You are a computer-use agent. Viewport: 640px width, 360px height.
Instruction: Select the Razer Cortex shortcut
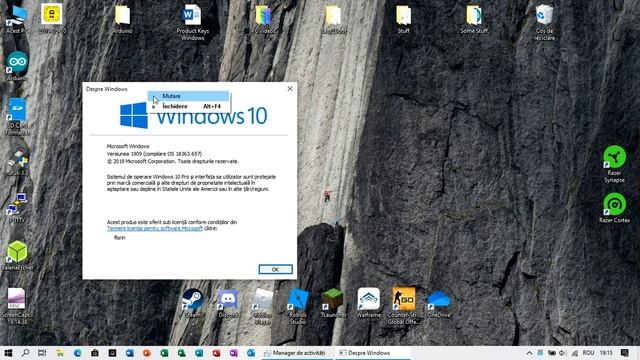(614, 208)
